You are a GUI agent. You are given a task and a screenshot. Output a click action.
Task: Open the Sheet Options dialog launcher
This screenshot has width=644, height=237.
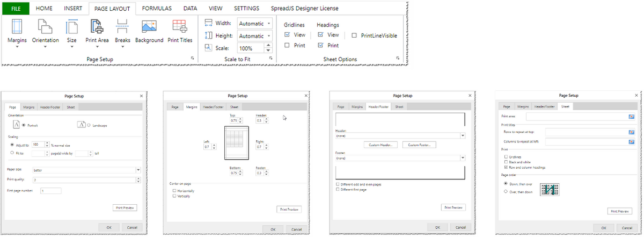(398, 58)
